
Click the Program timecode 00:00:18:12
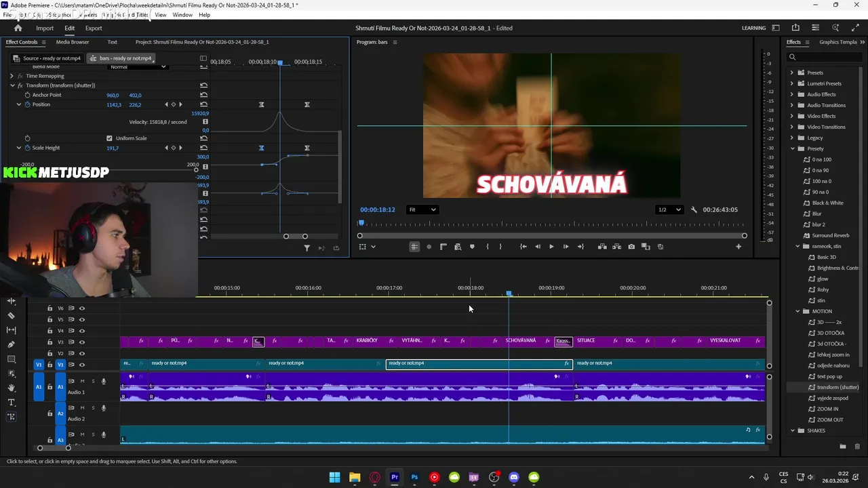click(x=378, y=209)
